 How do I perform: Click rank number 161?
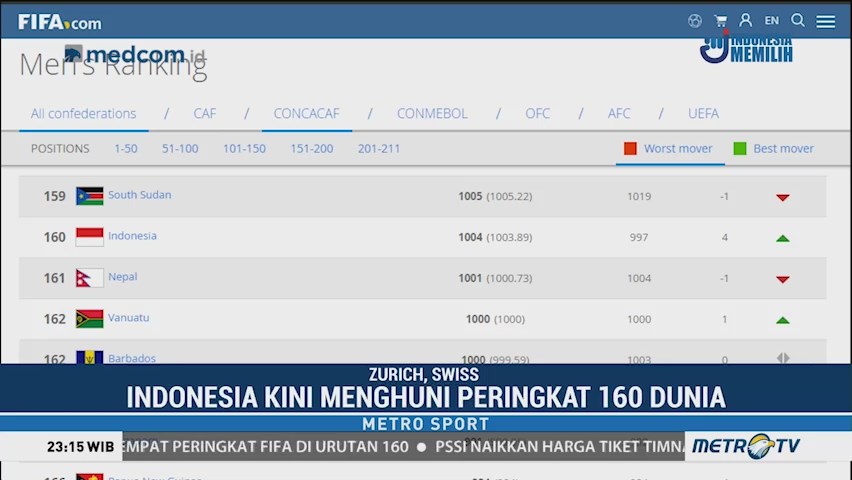point(54,278)
